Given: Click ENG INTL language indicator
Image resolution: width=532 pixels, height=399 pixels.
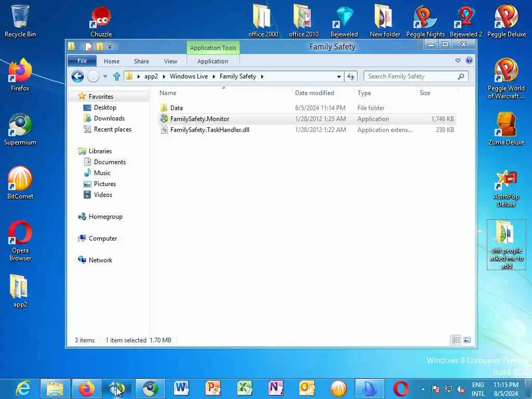Looking at the screenshot, I should click(478, 389).
